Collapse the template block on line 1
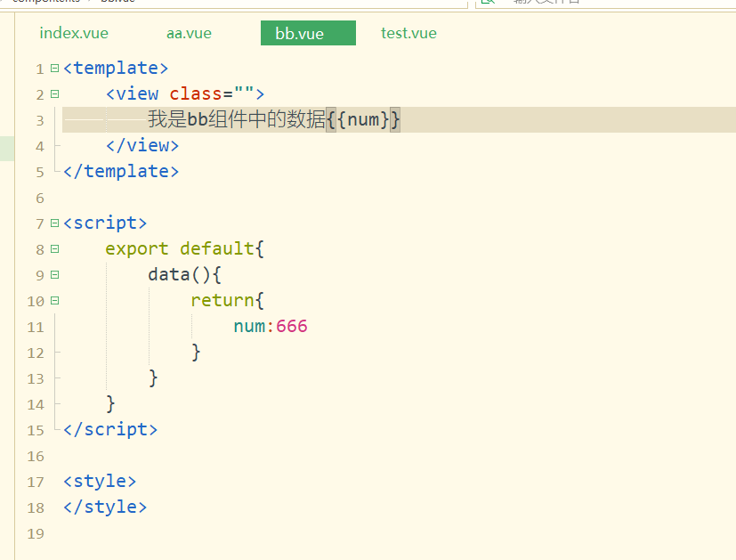 tap(55, 68)
